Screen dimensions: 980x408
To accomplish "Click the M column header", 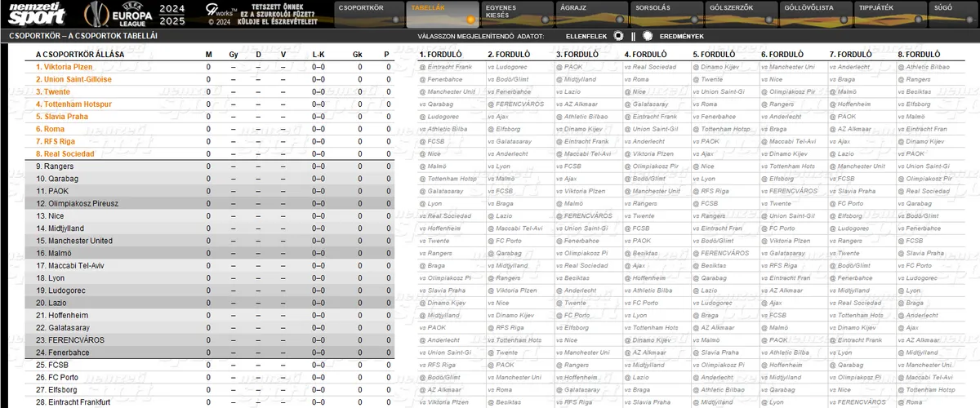I will [x=208, y=55].
